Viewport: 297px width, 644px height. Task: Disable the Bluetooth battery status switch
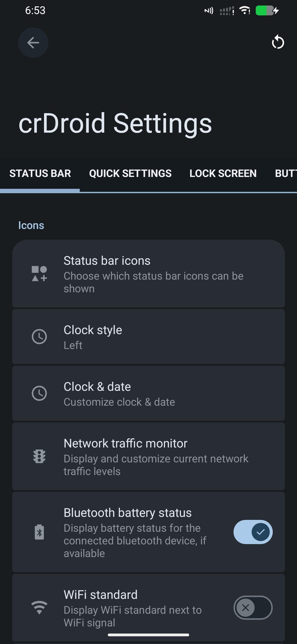(253, 532)
